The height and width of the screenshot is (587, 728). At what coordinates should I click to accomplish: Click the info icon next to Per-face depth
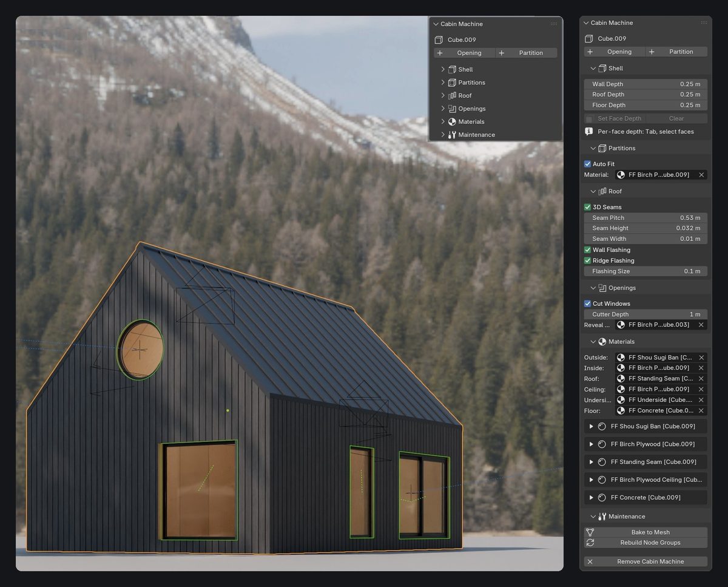(x=588, y=132)
